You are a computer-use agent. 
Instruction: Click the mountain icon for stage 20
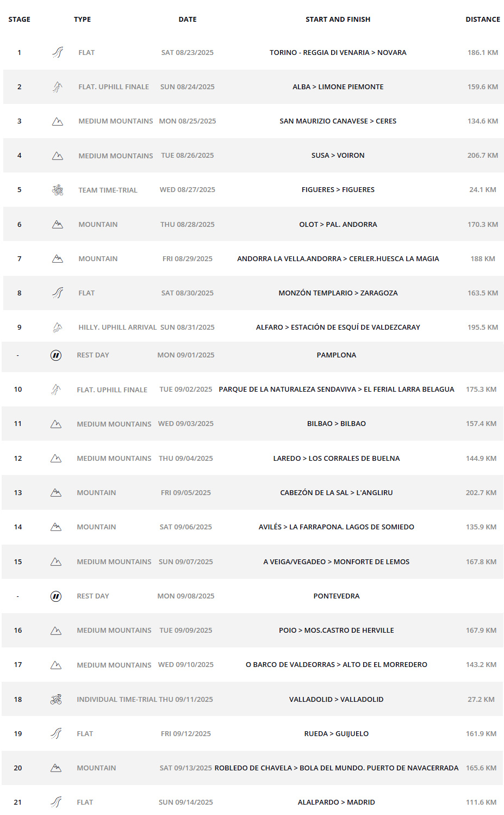(56, 768)
